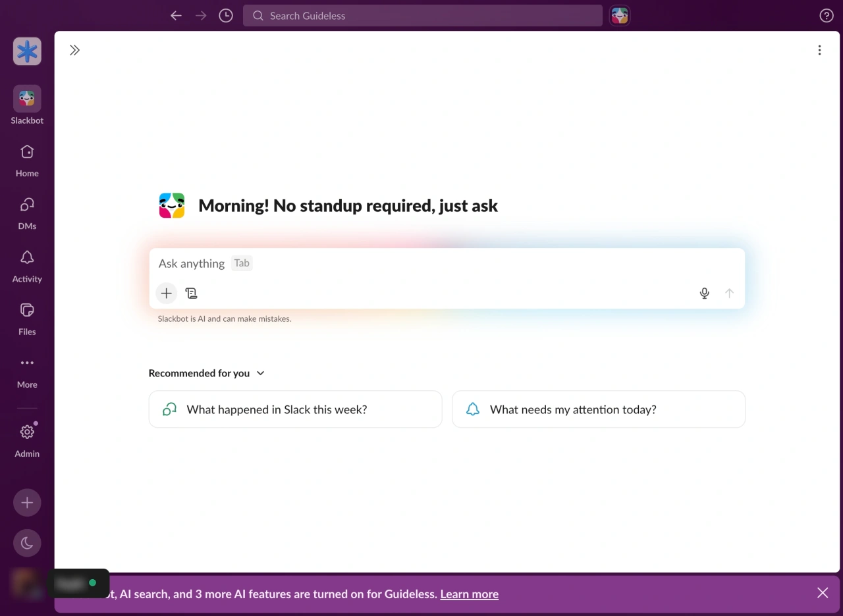
Task: Start voice input with the microphone
Action: click(x=704, y=294)
